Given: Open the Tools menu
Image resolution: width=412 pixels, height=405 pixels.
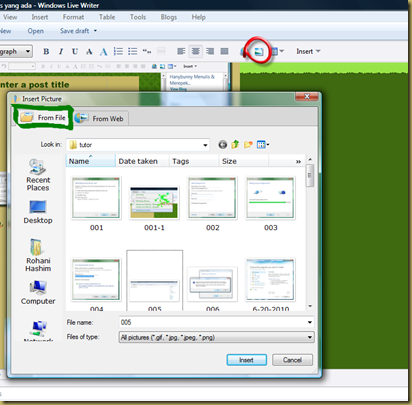Looking at the screenshot, I should [x=138, y=17].
